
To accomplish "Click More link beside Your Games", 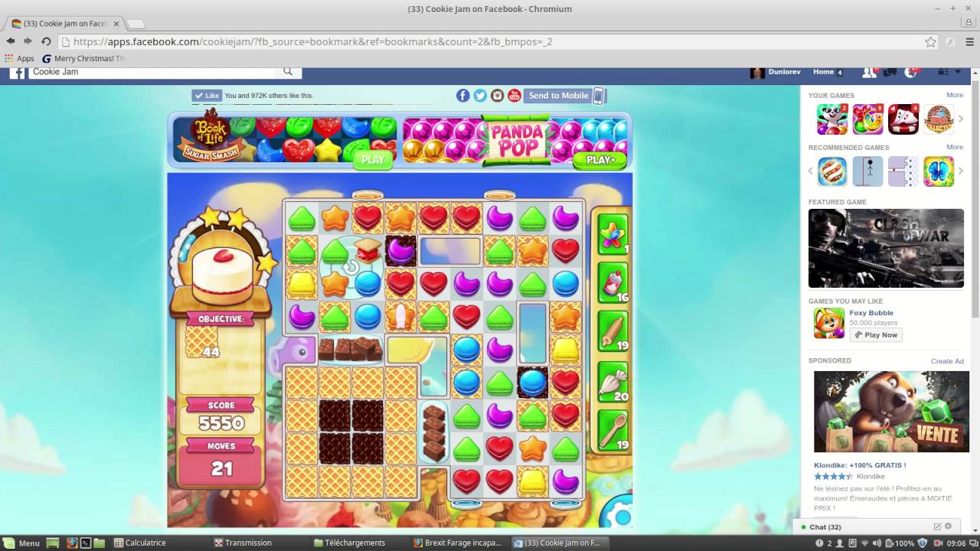I will [954, 95].
